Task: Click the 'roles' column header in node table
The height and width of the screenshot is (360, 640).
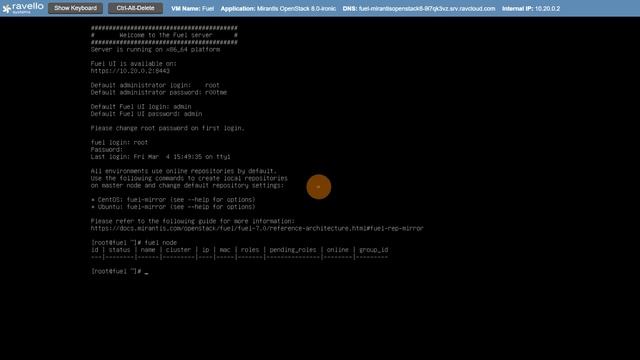Action: coord(250,250)
